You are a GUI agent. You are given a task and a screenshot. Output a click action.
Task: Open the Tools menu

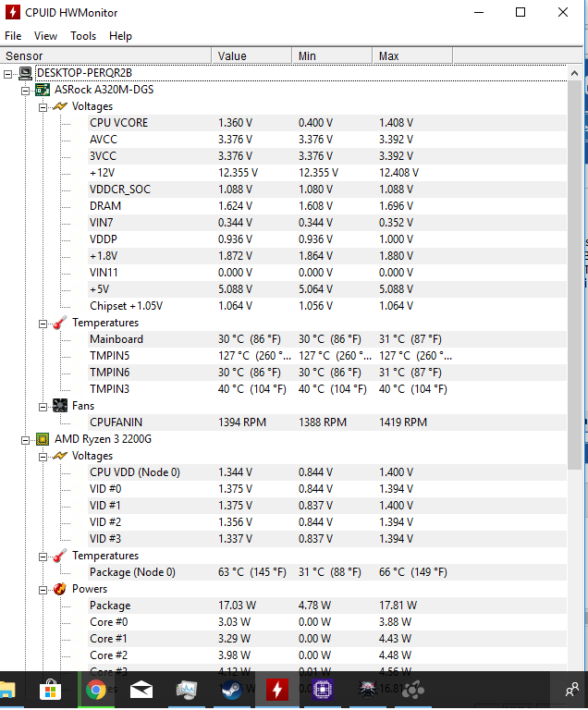pos(83,36)
